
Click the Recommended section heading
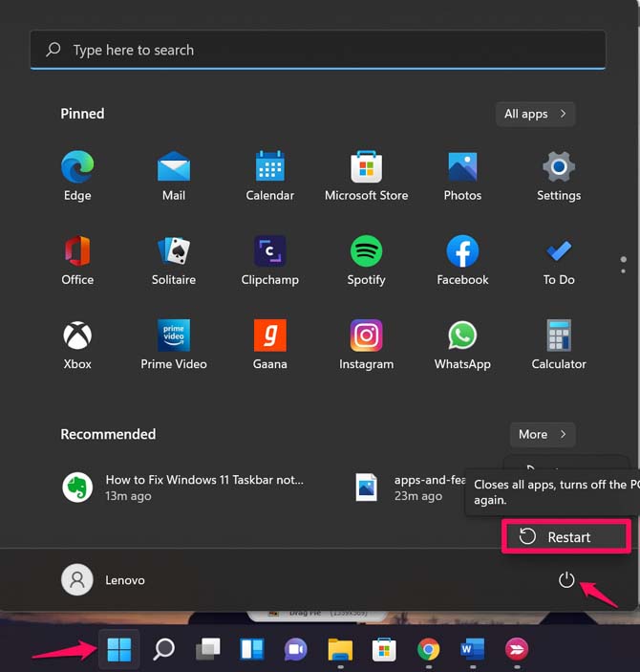click(108, 434)
